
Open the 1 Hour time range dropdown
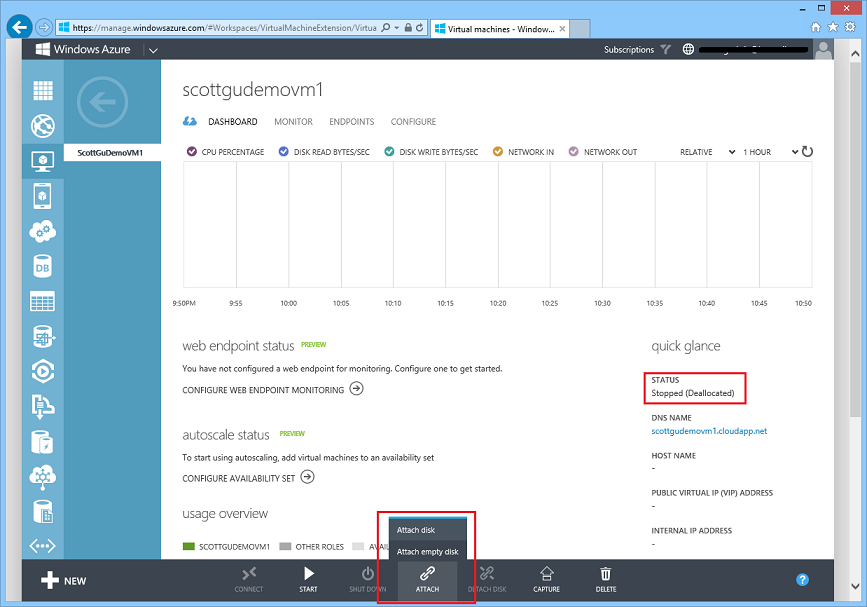[770, 152]
